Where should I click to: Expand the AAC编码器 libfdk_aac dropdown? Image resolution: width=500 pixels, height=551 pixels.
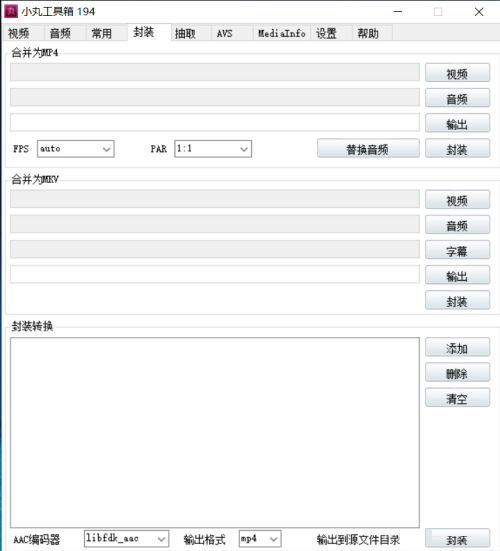(x=126, y=539)
